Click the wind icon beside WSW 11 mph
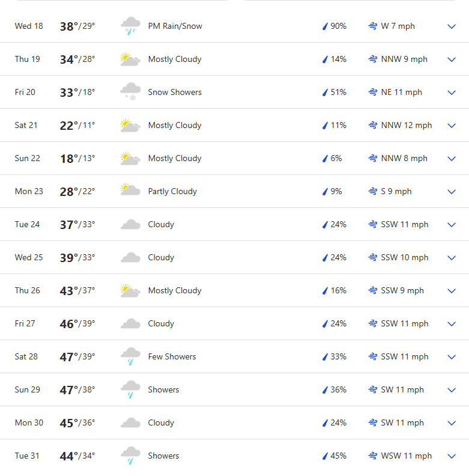469x476 pixels. (x=373, y=456)
